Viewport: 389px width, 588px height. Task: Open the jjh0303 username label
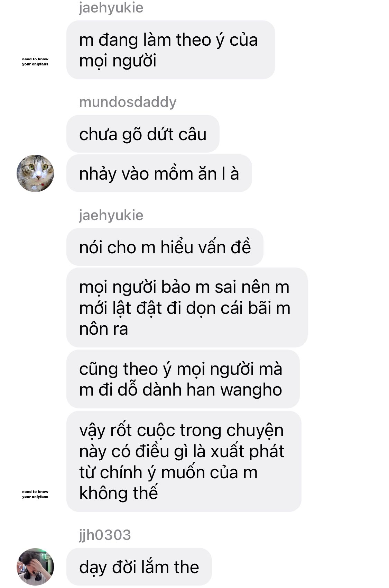point(105,535)
